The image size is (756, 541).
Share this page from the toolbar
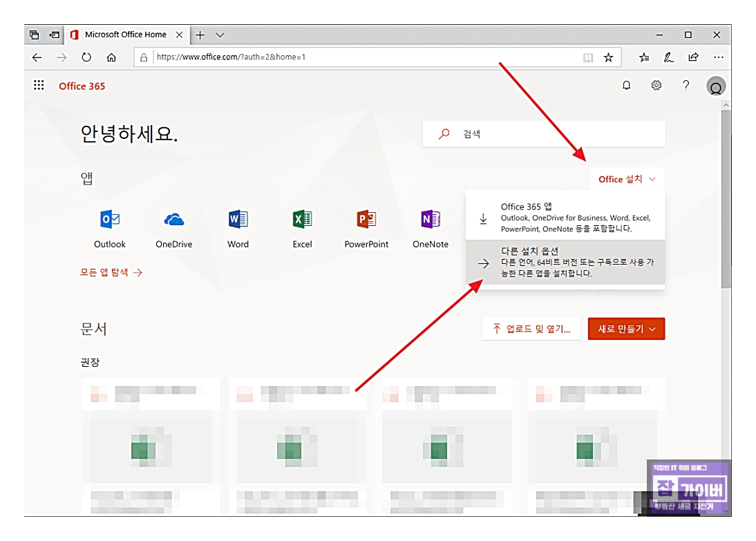point(693,57)
